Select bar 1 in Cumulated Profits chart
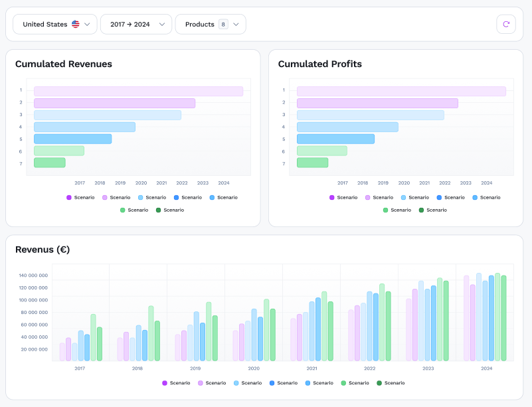Screen dimensions: 532x407 (401, 91)
